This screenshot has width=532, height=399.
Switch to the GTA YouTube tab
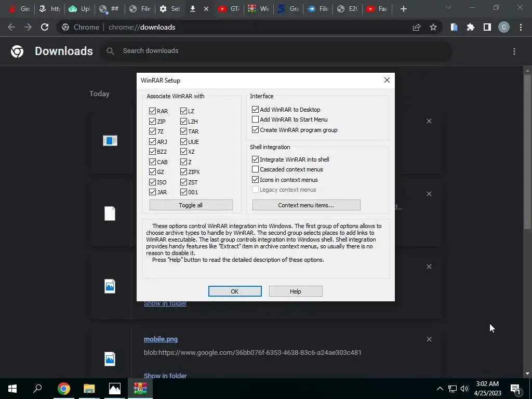229,9
